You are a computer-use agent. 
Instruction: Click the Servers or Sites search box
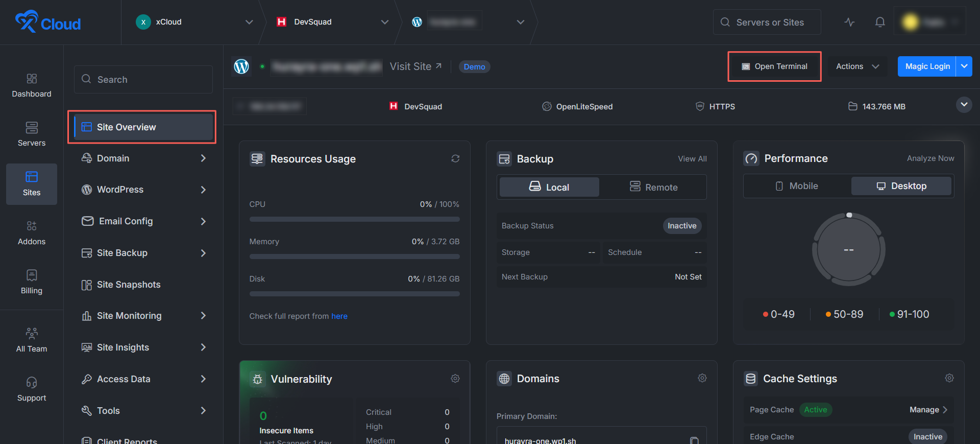[767, 22]
